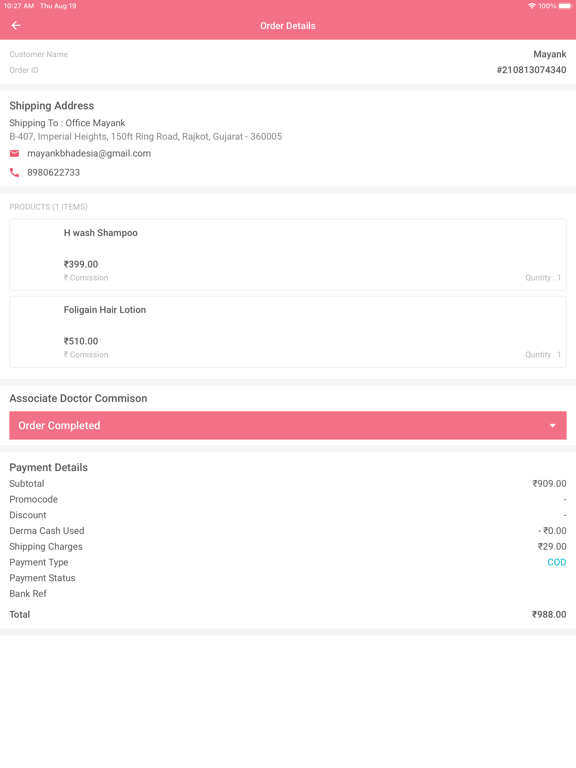The image size is (576, 768).
Task: Click the Foligain Hair Lotion price ₹510.00
Action: pos(81,341)
